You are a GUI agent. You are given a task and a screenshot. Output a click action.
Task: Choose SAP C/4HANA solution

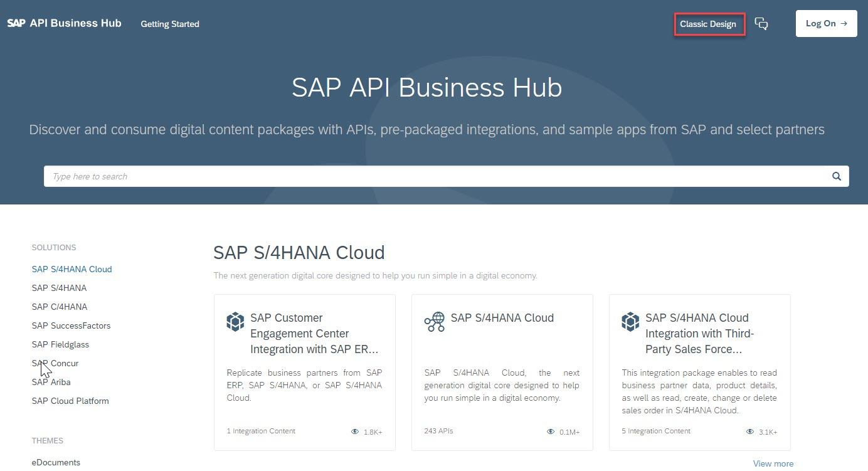pos(60,307)
